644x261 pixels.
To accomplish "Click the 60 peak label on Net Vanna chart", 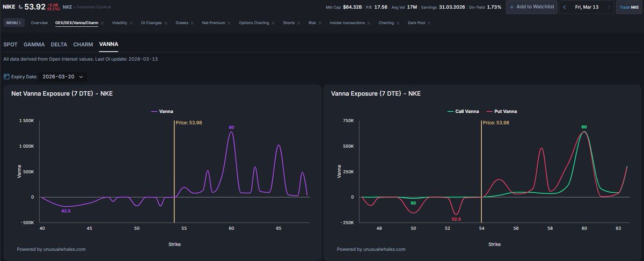I will pyautogui.click(x=231, y=127).
